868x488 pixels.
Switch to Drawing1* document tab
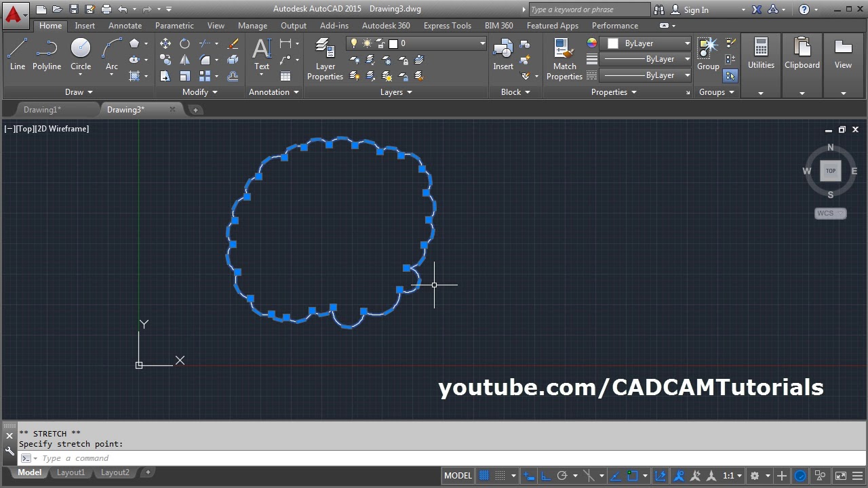click(42, 110)
